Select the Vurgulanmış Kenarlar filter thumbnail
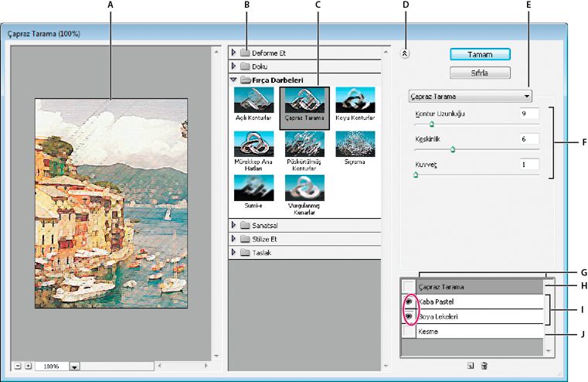The height and width of the screenshot is (382, 588). click(304, 188)
